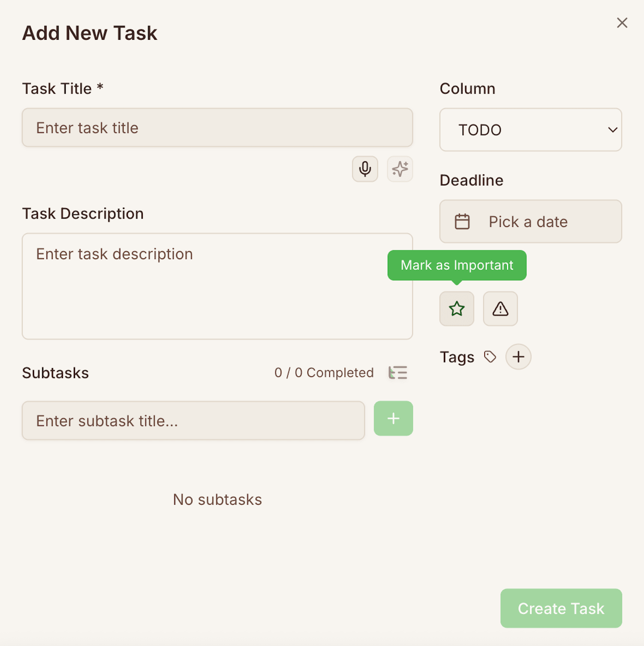The height and width of the screenshot is (646, 644).
Task: Open the calendar icon in Deadline field
Action: point(463,221)
